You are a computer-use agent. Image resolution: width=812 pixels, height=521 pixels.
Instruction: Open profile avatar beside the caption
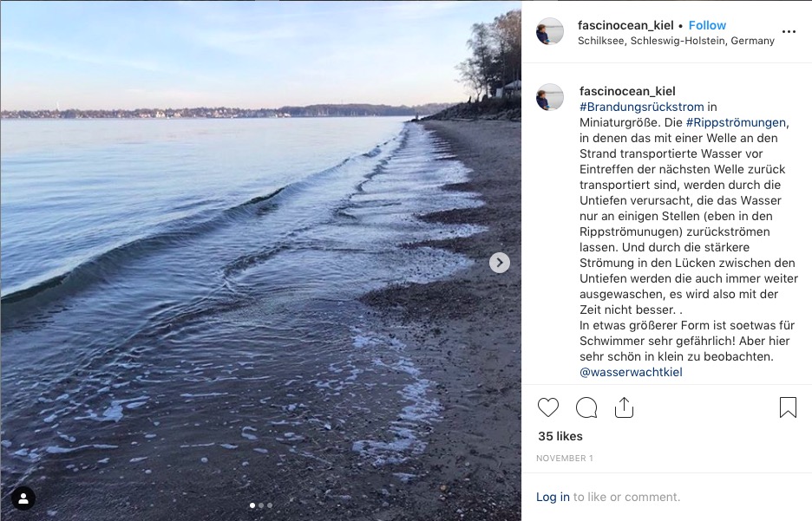click(549, 97)
